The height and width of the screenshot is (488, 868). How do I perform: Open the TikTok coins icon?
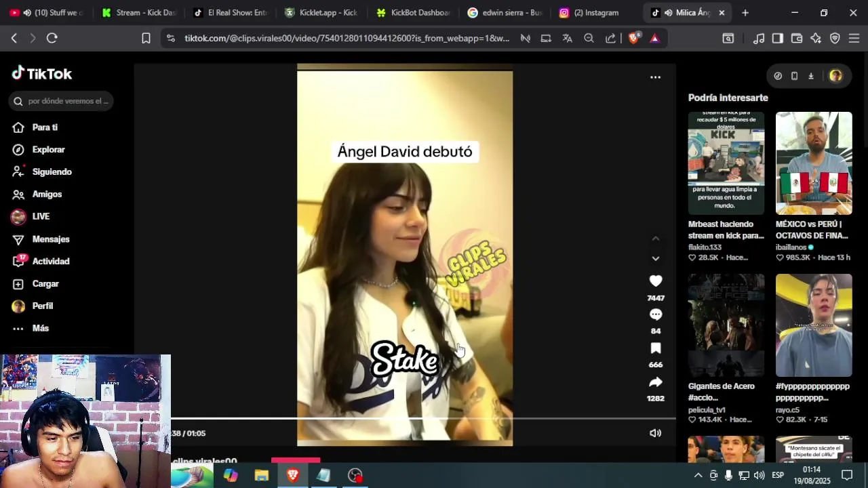coord(778,76)
